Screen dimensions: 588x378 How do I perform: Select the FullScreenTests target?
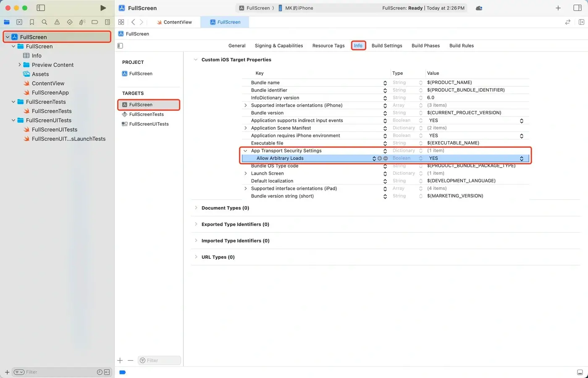tap(146, 114)
